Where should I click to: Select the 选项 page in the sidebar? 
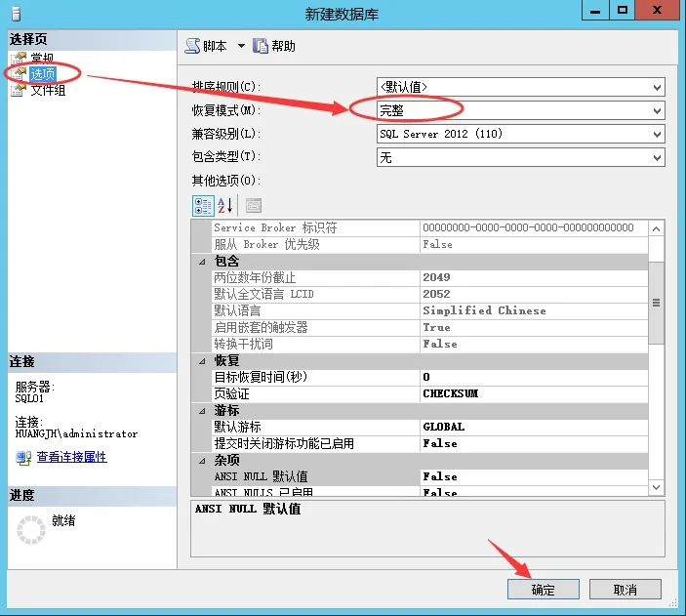tap(42, 74)
